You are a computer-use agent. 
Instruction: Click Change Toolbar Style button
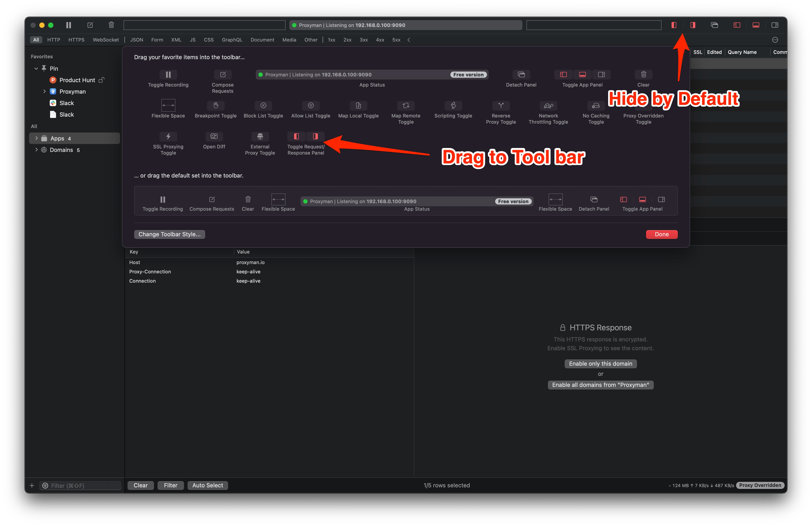[x=169, y=234]
